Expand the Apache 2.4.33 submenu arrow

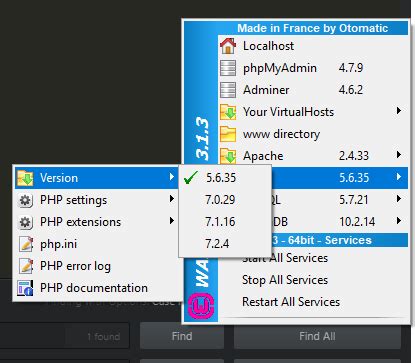399,155
